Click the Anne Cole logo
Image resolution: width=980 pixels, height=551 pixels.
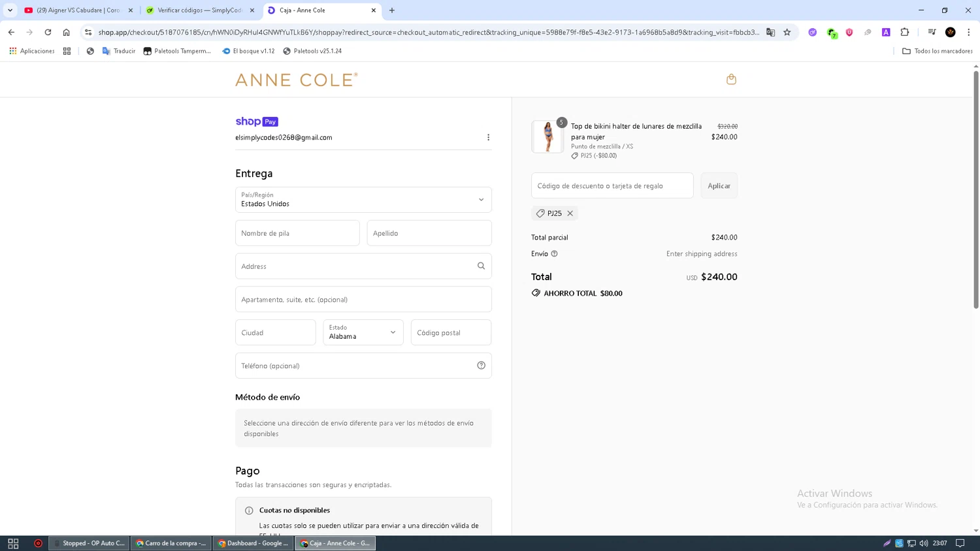click(x=297, y=80)
